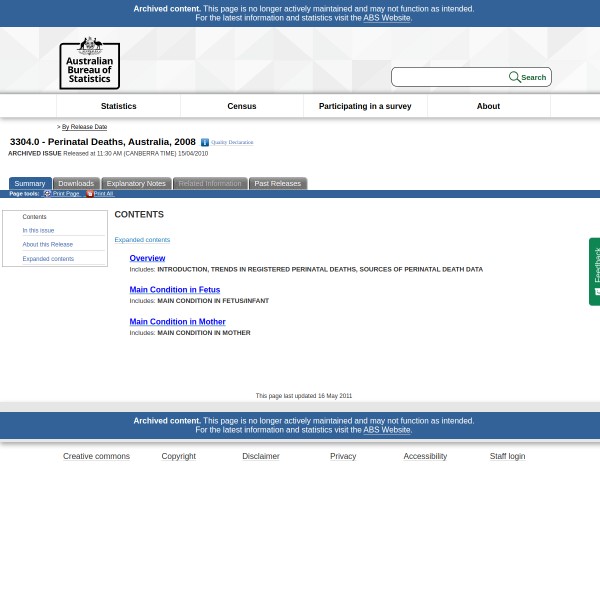Open Participating in a survey menu
Image resolution: width=600 pixels, height=600 pixels.
tap(365, 106)
